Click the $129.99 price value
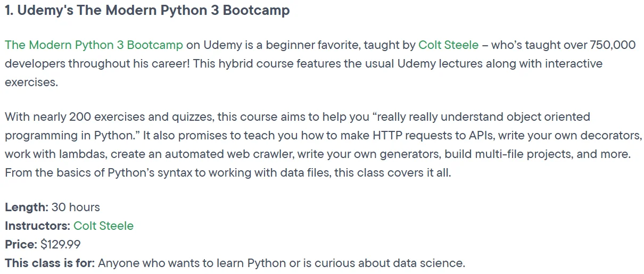Screen dimensions: 644x274 point(61,244)
